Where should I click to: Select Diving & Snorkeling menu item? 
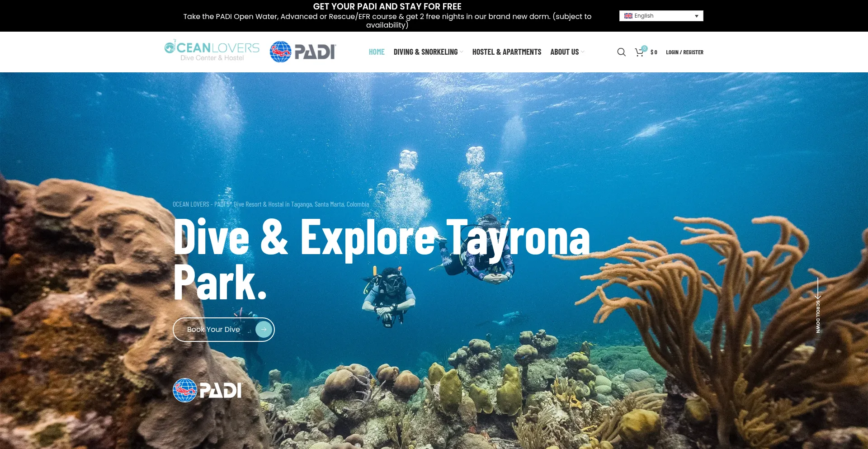click(x=425, y=52)
